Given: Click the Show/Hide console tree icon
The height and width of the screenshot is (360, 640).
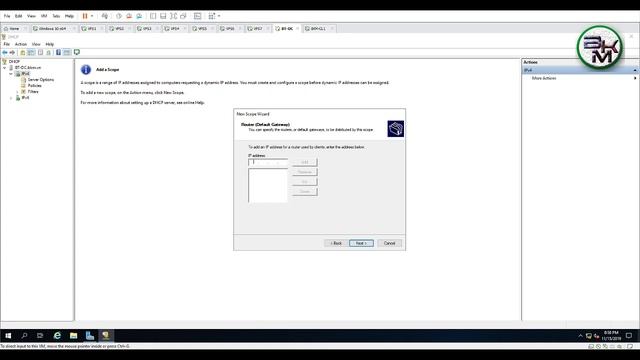Looking at the screenshot, I should 31,52.
